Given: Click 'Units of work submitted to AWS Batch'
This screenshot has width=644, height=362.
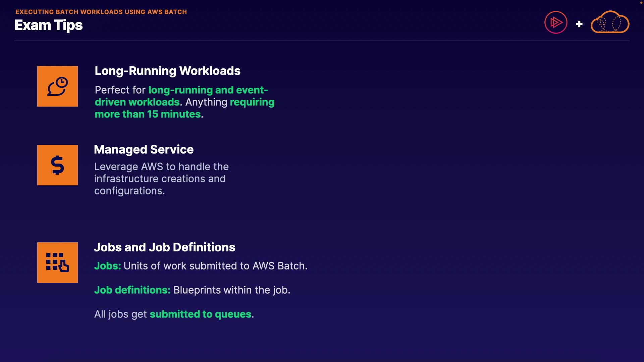Looking at the screenshot, I should [215, 266].
